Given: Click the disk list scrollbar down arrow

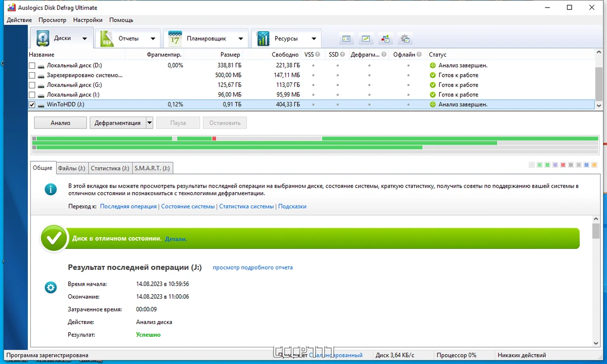Looking at the screenshot, I should (599, 105).
